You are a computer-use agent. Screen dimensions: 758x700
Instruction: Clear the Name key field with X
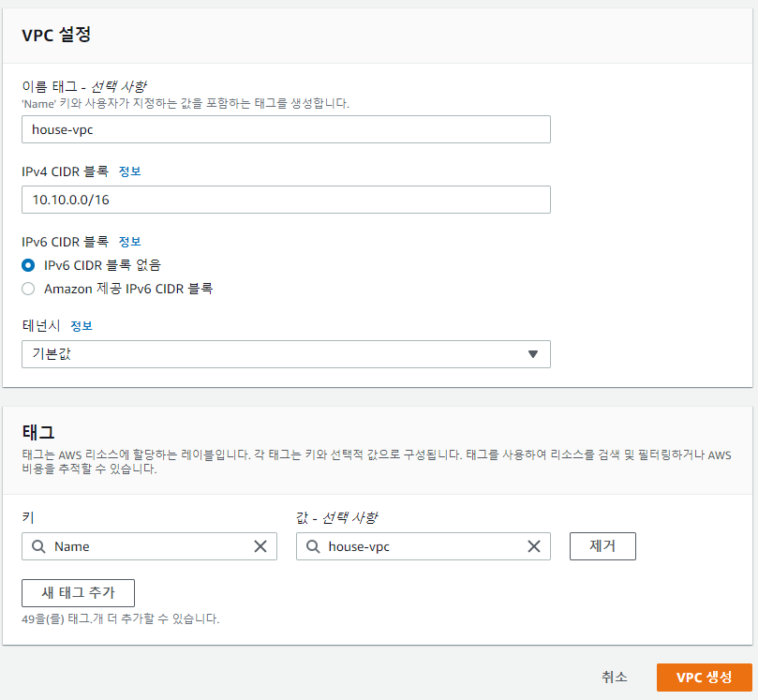pyautogui.click(x=260, y=546)
